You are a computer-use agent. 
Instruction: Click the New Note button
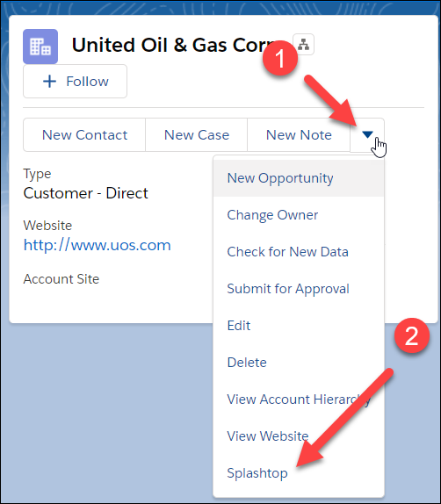[x=299, y=134]
